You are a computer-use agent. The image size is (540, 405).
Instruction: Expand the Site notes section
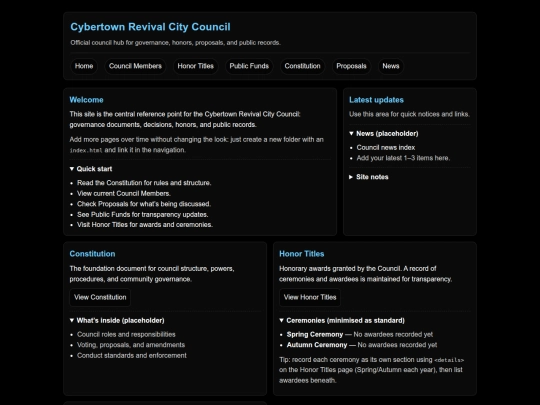click(x=368, y=177)
